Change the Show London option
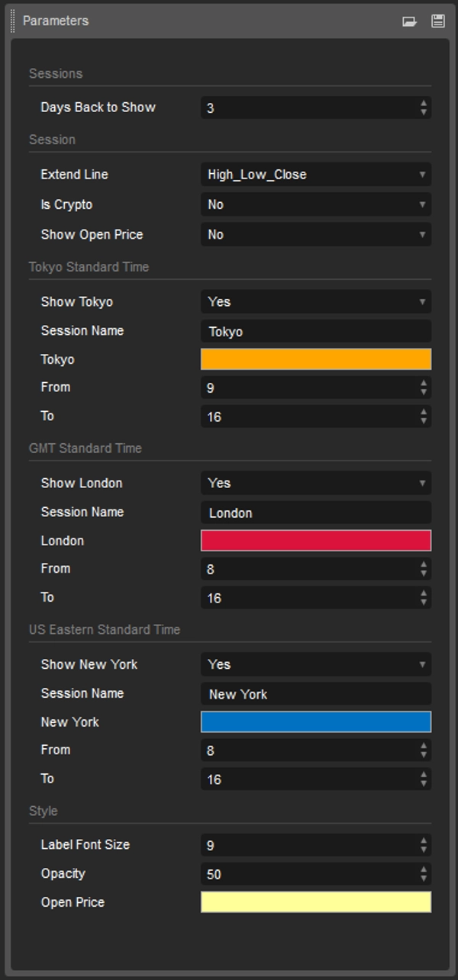This screenshot has height=980, width=458. pos(315,484)
